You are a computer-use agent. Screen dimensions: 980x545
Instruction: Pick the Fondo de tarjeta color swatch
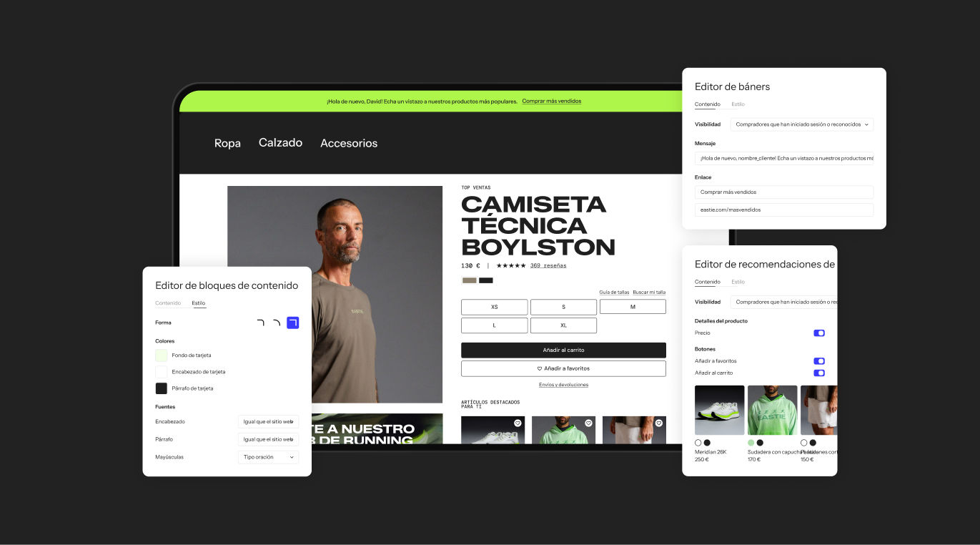coord(162,355)
